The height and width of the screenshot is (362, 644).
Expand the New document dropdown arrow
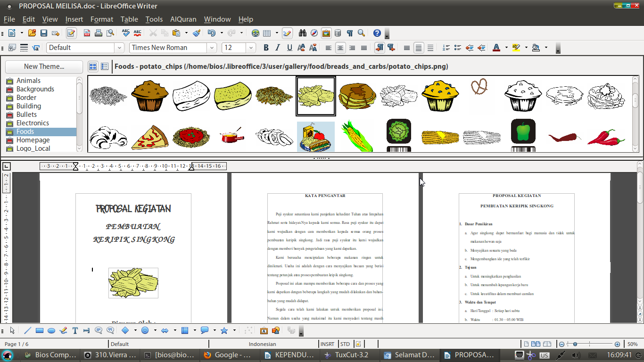[22, 33]
